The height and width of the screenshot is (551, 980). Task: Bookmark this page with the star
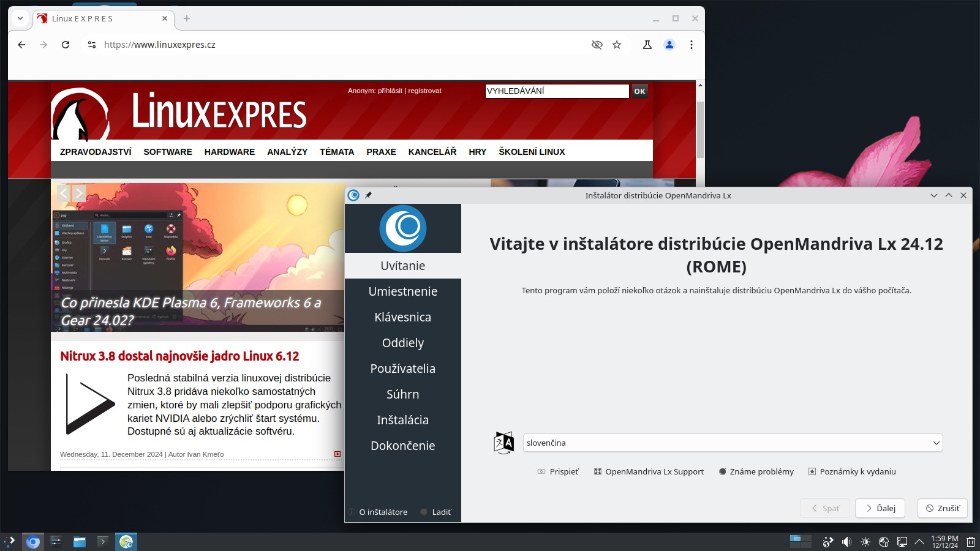click(617, 45)
